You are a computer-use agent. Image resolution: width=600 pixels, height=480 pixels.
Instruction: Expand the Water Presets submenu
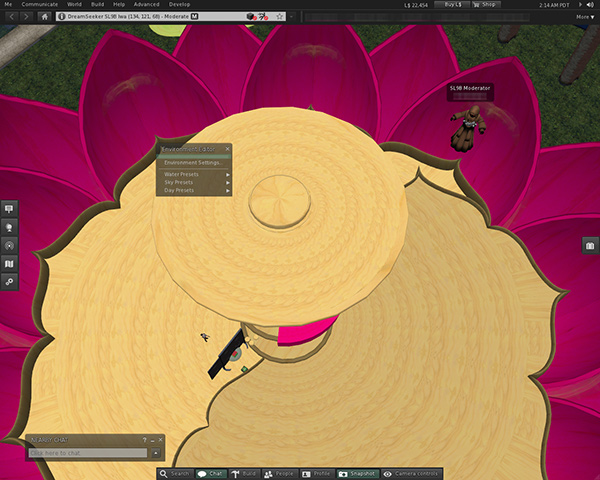coord(194,174)
